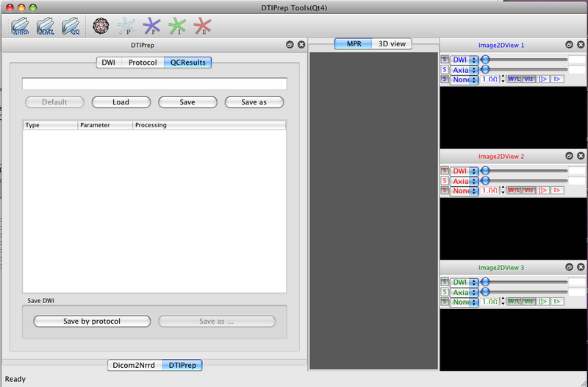The height and width of the screenshot is (387, 588).
Task: Click the open NRRD folder icon
Action: (20, 27)
